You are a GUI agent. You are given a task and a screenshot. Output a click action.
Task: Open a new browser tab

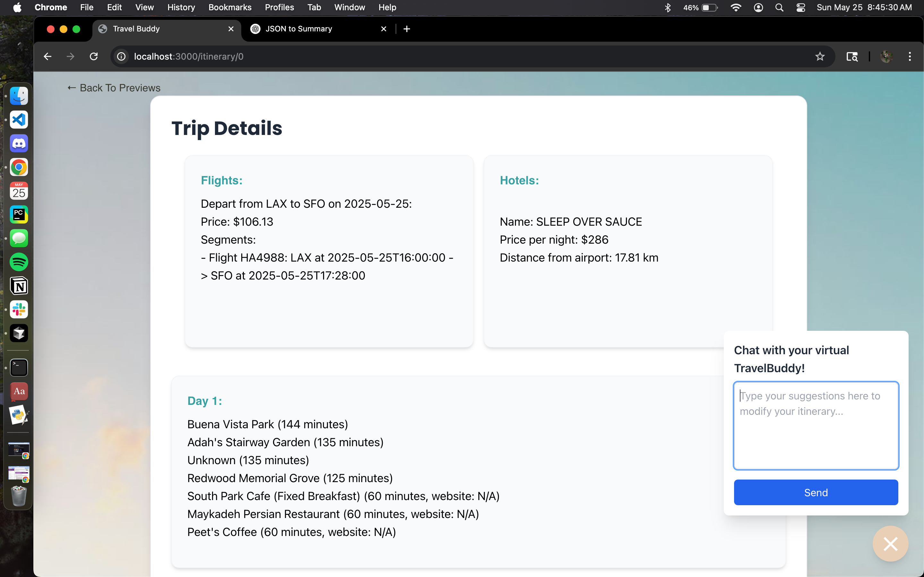pos(406,29)
